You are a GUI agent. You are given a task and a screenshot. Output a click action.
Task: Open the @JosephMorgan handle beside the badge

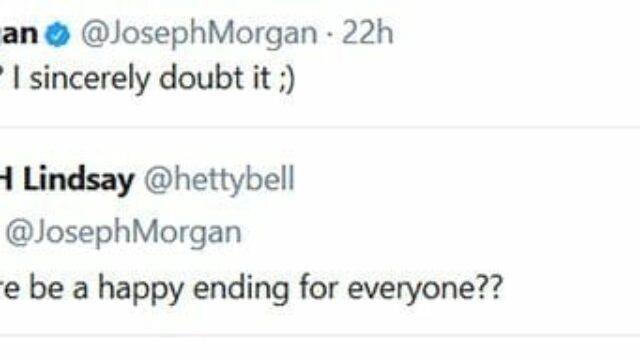tap(199, 34)
